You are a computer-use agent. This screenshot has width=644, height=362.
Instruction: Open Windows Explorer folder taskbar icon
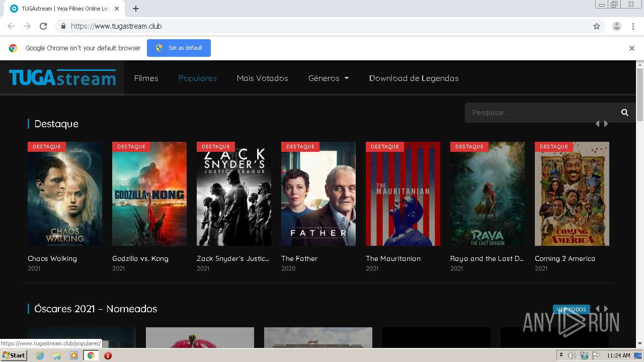click(57, 355)
